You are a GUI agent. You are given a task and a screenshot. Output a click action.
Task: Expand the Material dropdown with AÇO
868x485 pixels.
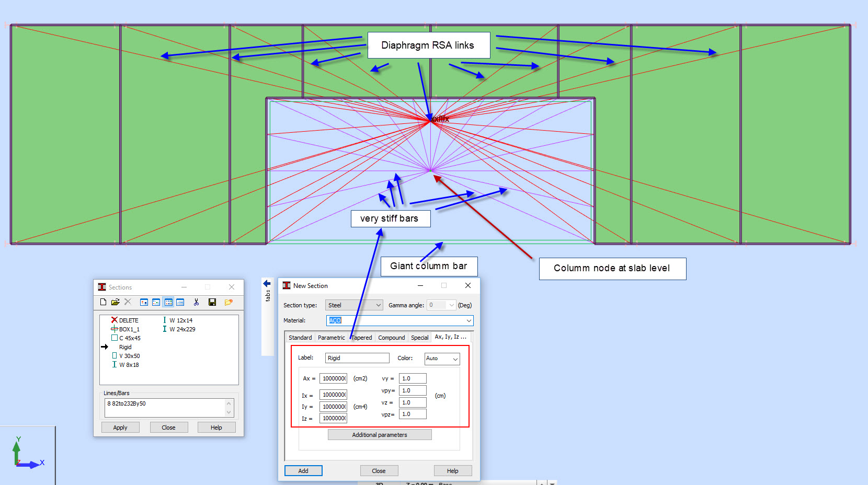pos(469,320)
